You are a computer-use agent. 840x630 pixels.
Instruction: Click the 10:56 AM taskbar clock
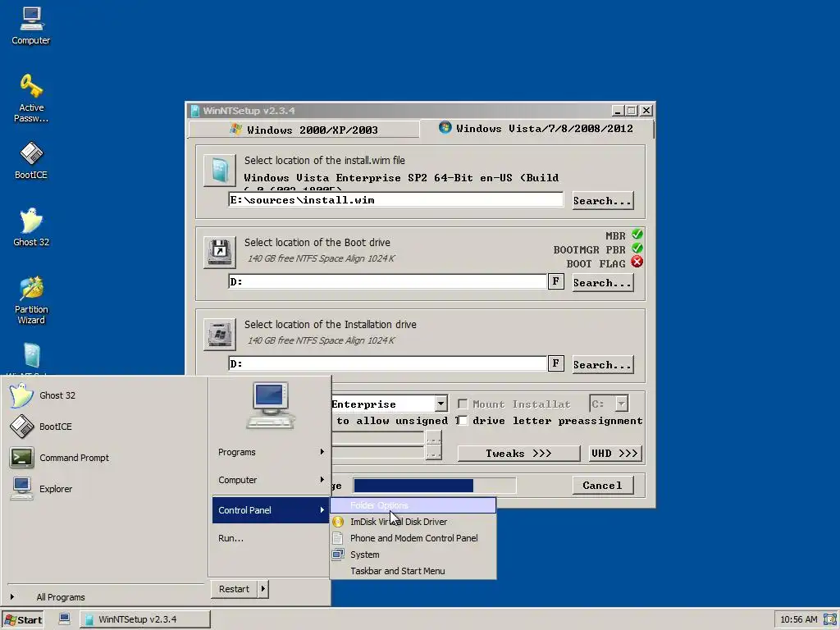799,619
